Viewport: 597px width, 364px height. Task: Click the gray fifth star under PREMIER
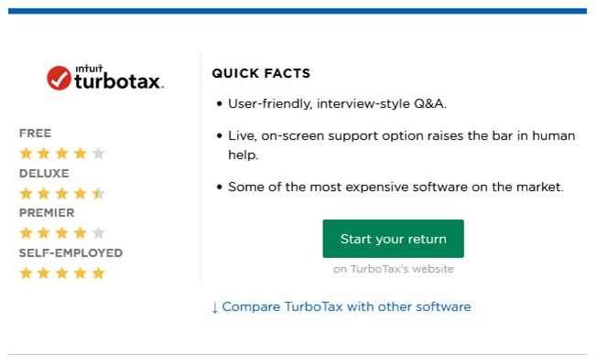coord(99,233)
